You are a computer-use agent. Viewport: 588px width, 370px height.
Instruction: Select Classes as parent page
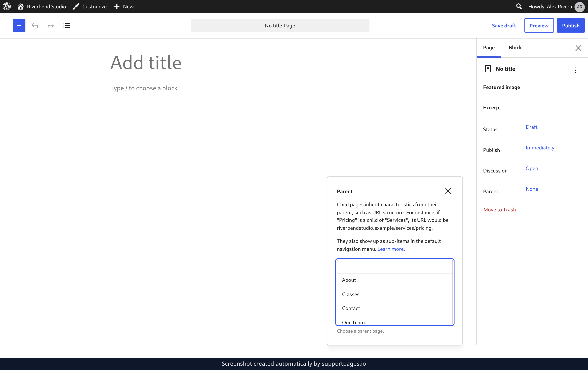[395, 294]
